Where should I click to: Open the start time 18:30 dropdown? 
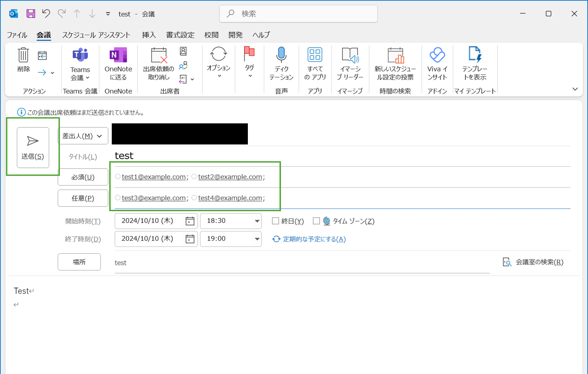click(257, 221)
